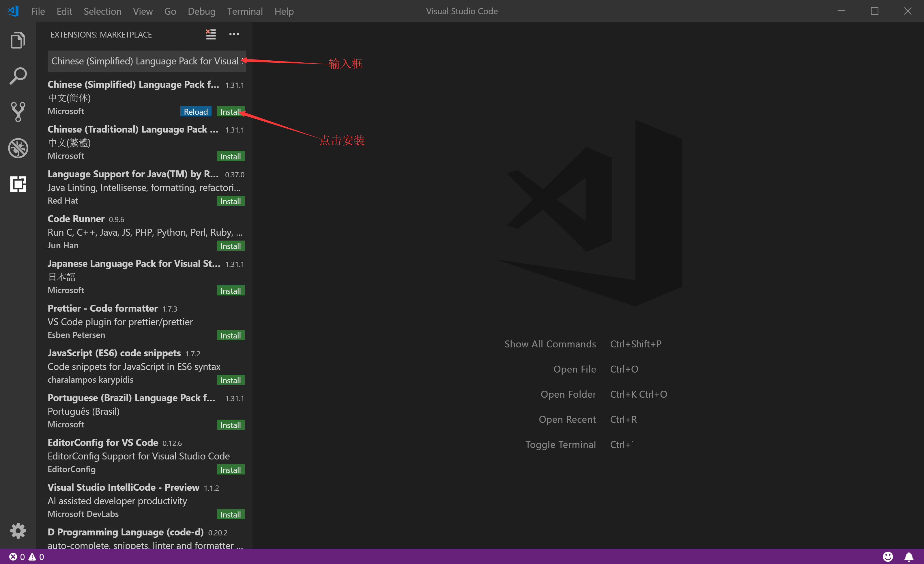Click the extensions search input field

(x=147, y=61)
